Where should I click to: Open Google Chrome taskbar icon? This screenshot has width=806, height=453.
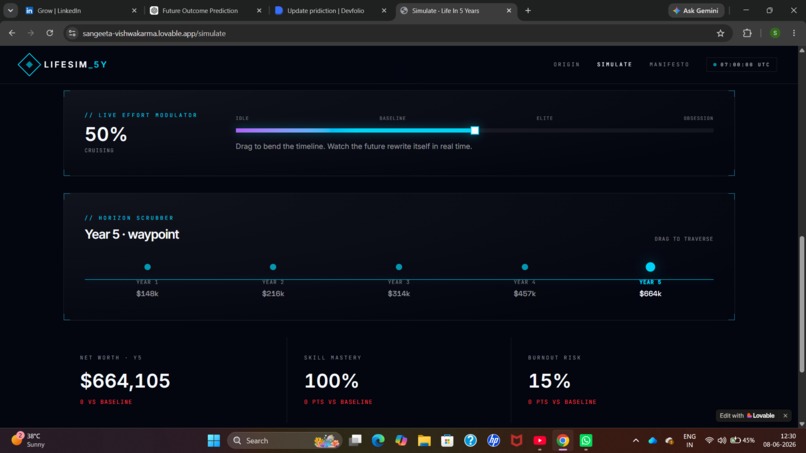(x=563, y=441)
